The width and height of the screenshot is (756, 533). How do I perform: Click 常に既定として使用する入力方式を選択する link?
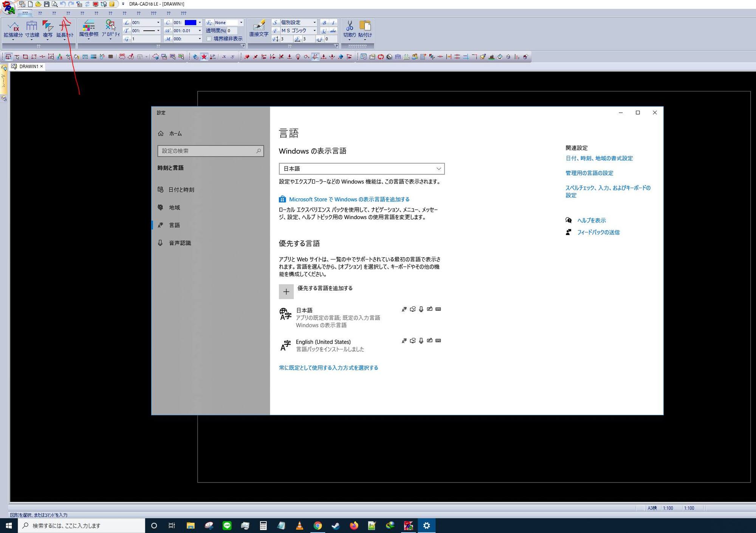[x=328, y=368]
